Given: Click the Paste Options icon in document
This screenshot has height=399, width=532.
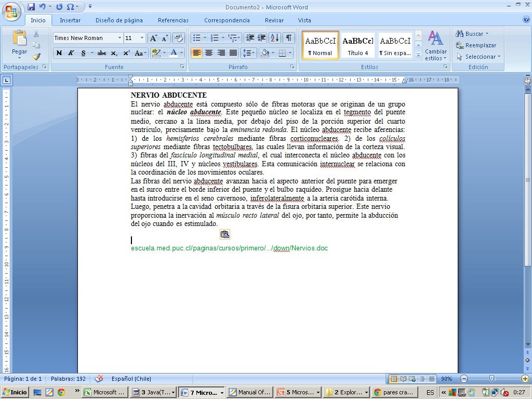Looking at the screenshot, I should (225, 234).
